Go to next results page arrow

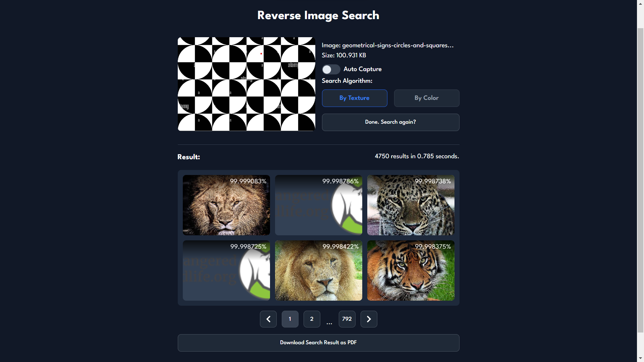[369, 319]
